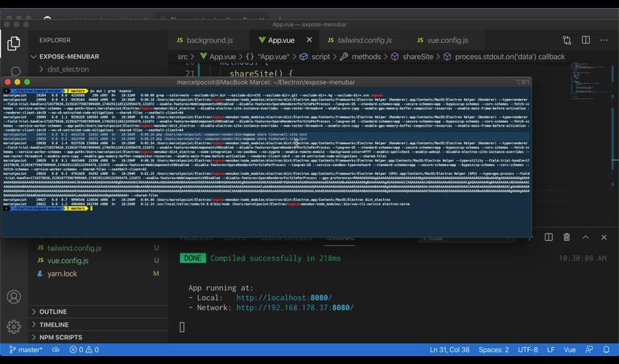Screen dimensions: 619x364
Task: Split the terminal panel
Action: 548,237
